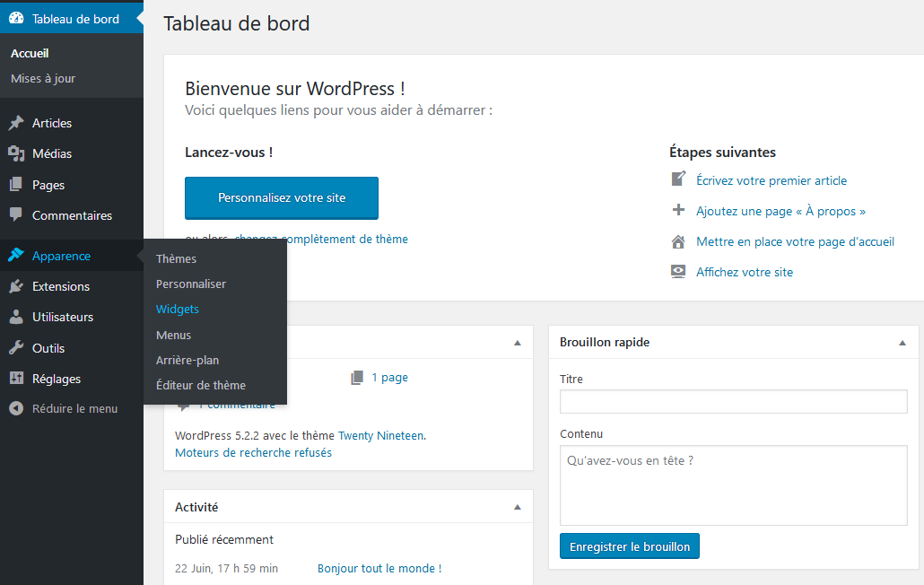Click the screen icon beside Affichez votre site
924x585 pixels.
pyautogui.click(x=678, y=271)
